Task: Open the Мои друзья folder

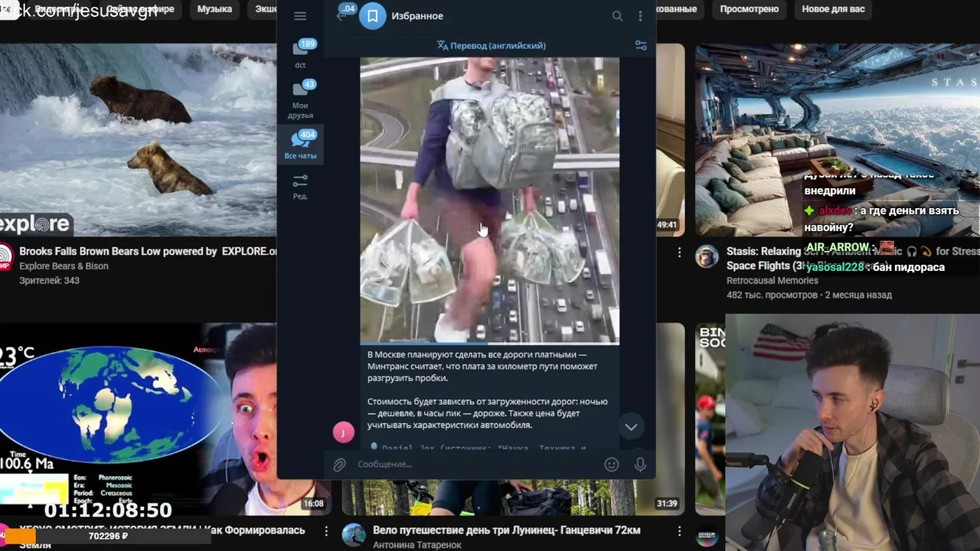Action: (300, 99)
